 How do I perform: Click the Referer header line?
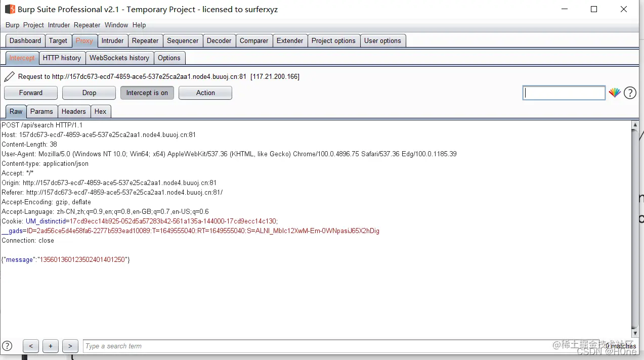tap(112, 192)
